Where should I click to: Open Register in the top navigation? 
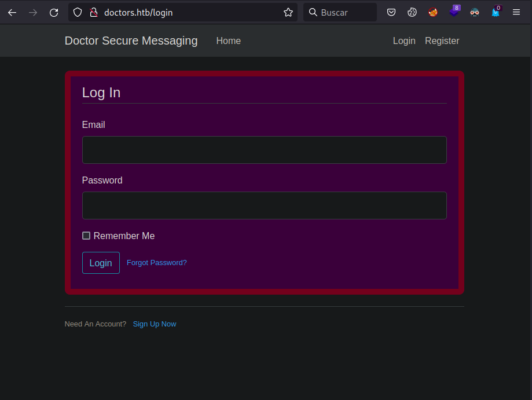point(442,41)
